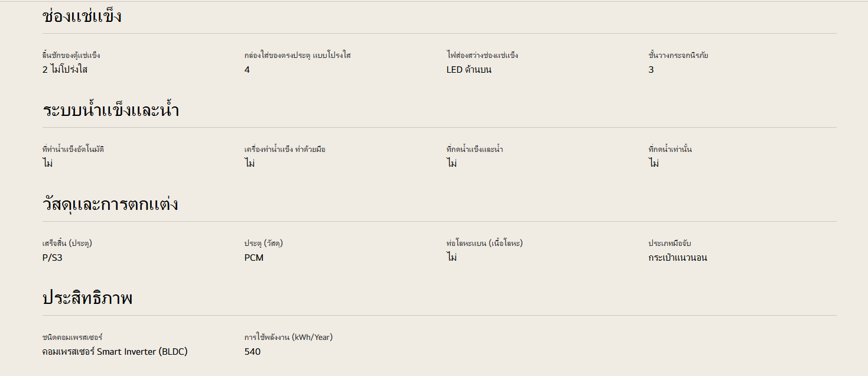This screenshot has height=376, width=868.
Task: Click the ไฟส่องสว่างช่องแช่แข็ง spec label
Action: click(482, 55)
